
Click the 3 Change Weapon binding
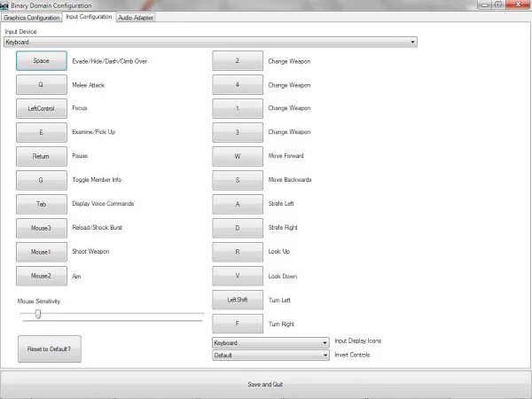coord(238,132)
